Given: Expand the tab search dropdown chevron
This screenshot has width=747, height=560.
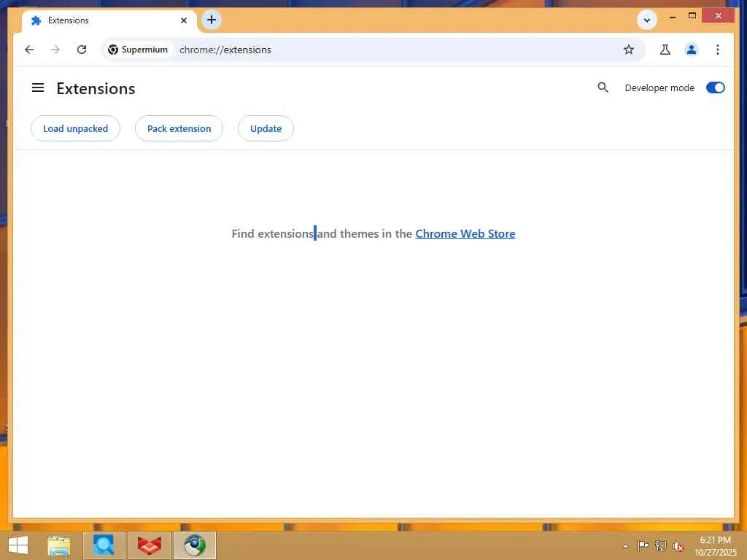Looking at the screenshot, I should pos(647,20).
